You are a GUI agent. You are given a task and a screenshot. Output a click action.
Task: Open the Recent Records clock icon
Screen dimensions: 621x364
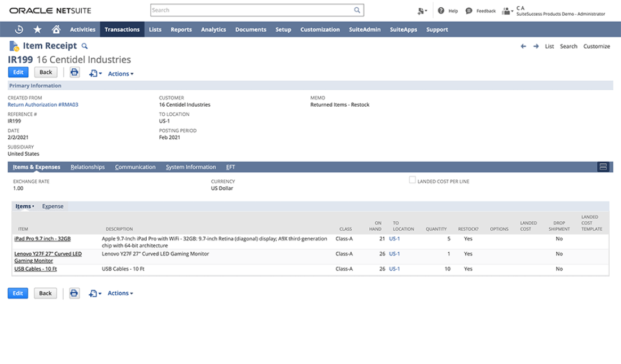point(19,29)
